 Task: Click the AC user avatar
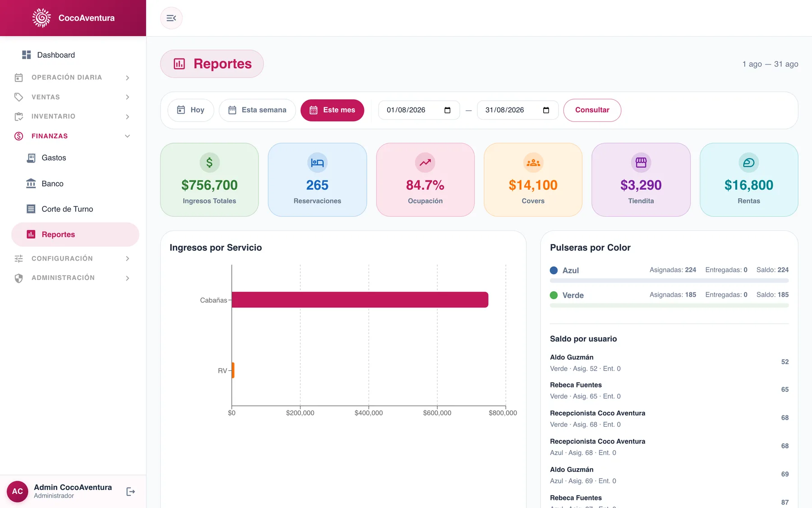point(18,491)
